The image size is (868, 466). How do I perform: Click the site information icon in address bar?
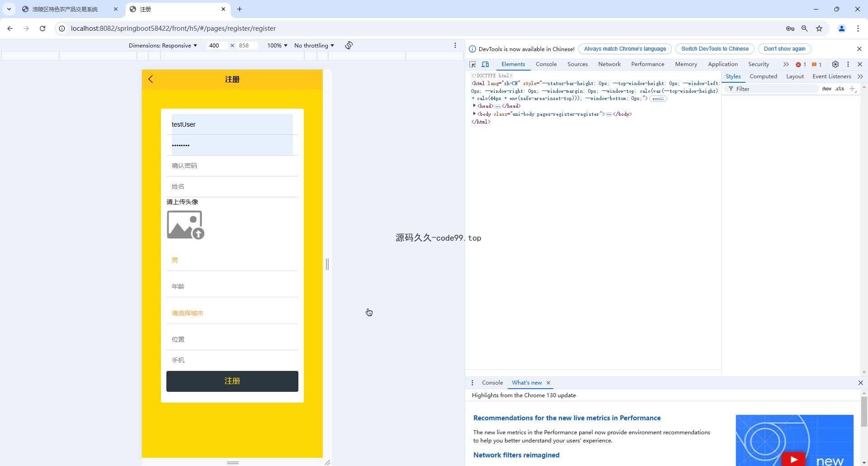62,28
